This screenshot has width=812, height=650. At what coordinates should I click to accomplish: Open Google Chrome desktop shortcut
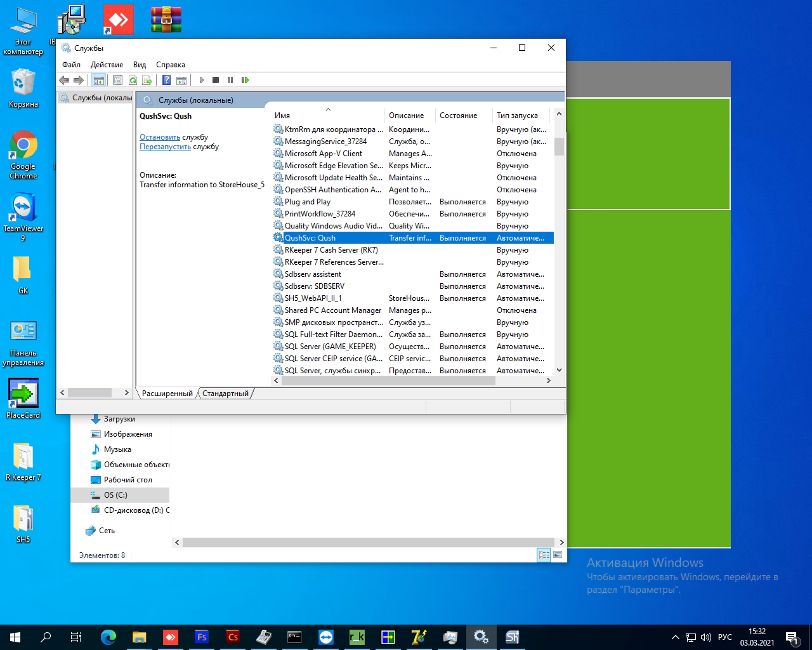(x=23, y=156)
